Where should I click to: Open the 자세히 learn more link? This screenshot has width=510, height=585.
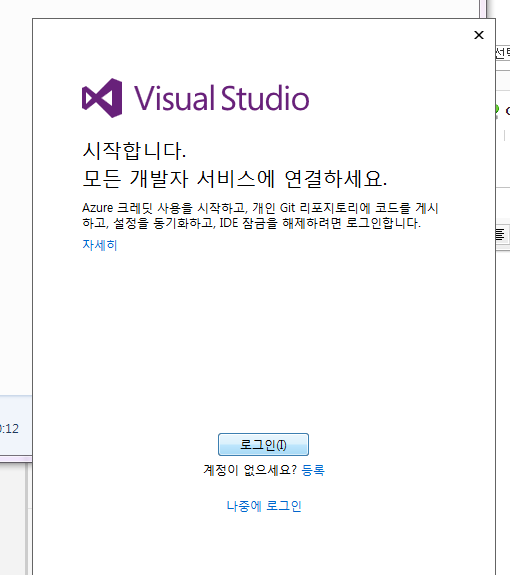pos(100,245)
